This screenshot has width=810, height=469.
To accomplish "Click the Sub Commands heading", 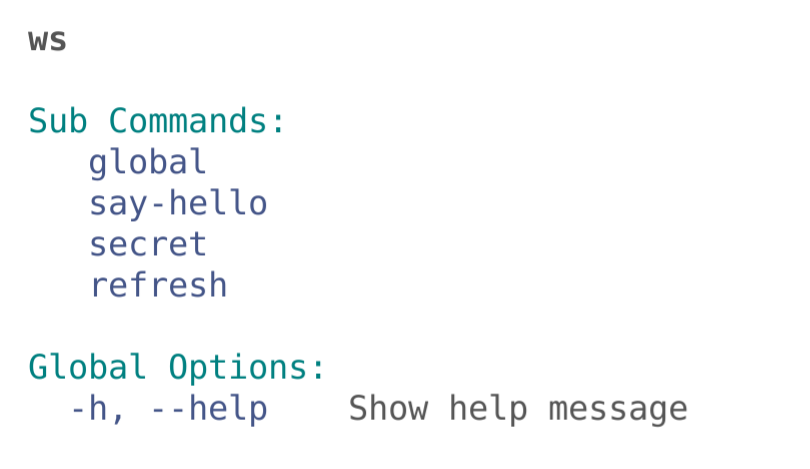I will click(157, 122).
